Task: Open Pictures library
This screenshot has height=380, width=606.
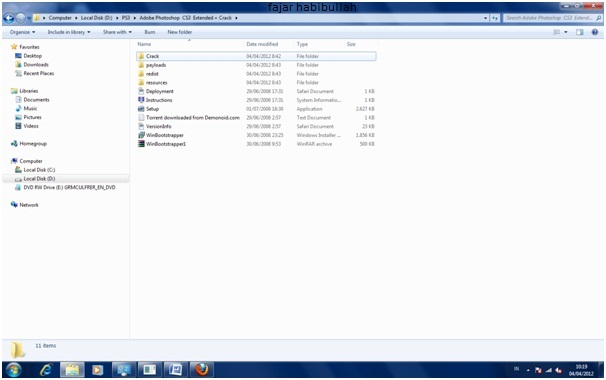Action: [x=32, y=117]
